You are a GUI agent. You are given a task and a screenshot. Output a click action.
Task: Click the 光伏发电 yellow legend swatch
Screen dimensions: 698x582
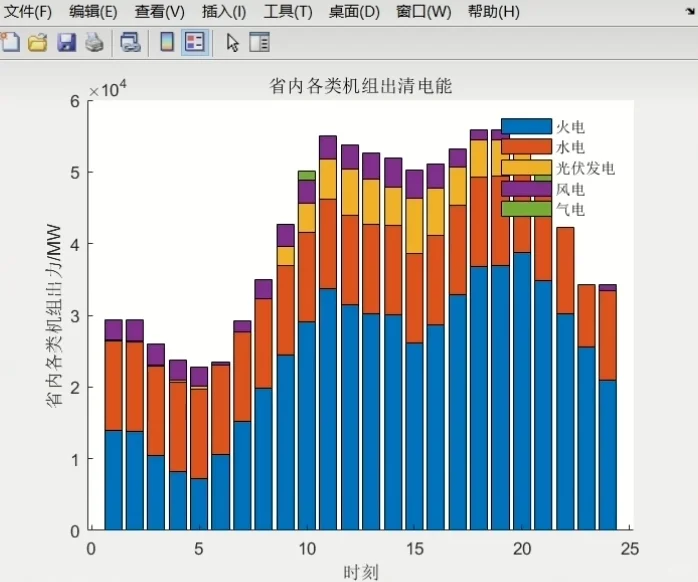(527, 167)
